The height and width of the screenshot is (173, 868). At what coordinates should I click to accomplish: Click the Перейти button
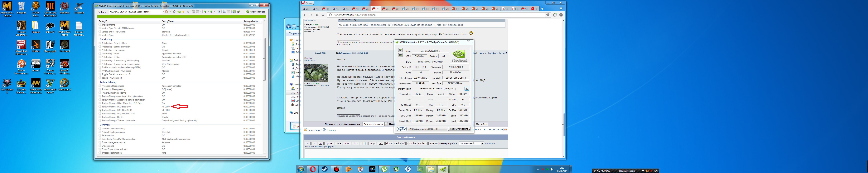pyautogui.click(x=481, y=124)
